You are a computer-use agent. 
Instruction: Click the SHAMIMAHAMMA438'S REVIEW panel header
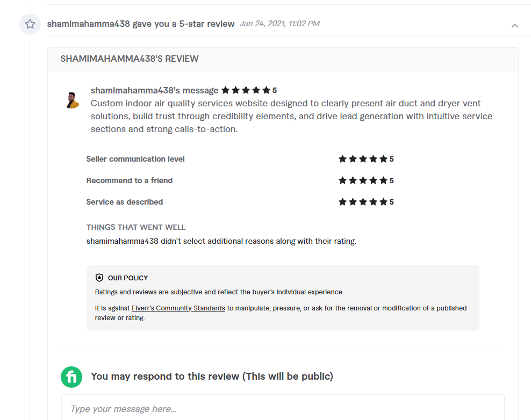pos(130,59)
